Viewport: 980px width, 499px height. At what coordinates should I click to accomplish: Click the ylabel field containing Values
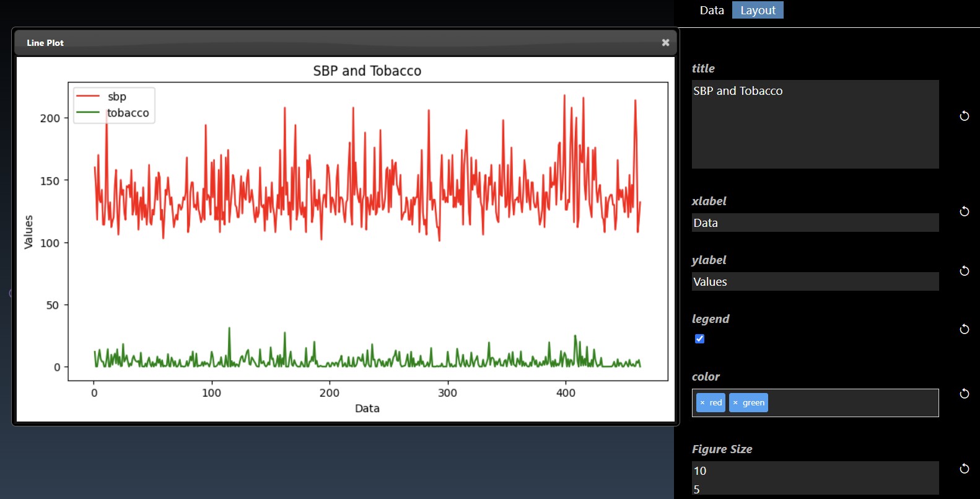click(815, 282)
